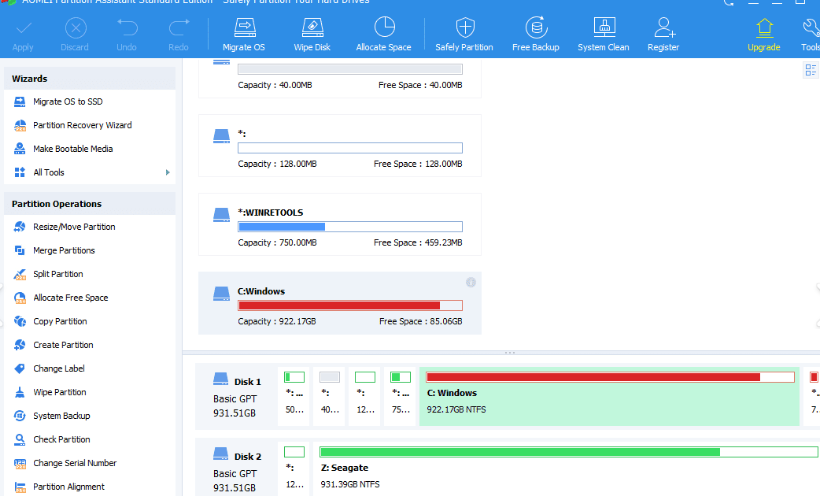Click the Partition Operations section header
820x496 pixels.
[x=90, y=204]
